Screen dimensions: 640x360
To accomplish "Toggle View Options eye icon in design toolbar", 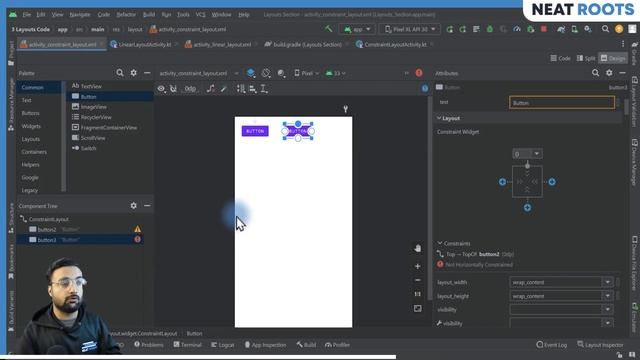I will coord(161,89).
